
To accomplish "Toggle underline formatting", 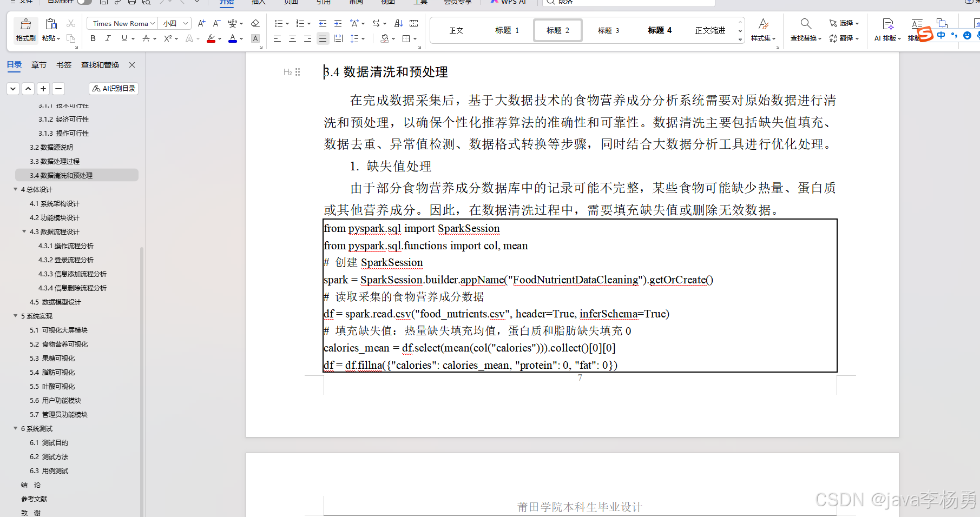I will click(124, 38).
